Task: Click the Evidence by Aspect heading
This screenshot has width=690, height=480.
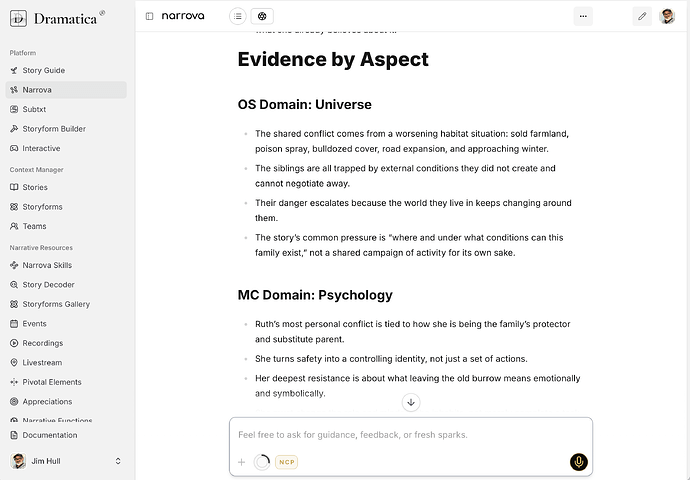Action: pyautogui.click(x=333, y=59)
